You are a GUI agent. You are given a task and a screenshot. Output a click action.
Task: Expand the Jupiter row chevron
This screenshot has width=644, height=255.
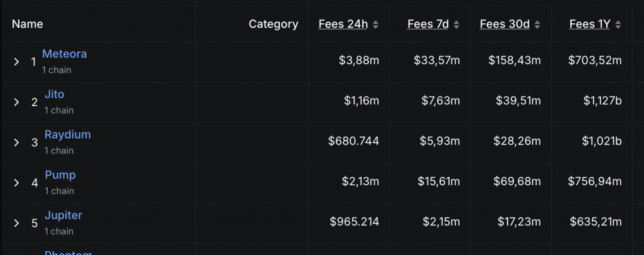16,223
